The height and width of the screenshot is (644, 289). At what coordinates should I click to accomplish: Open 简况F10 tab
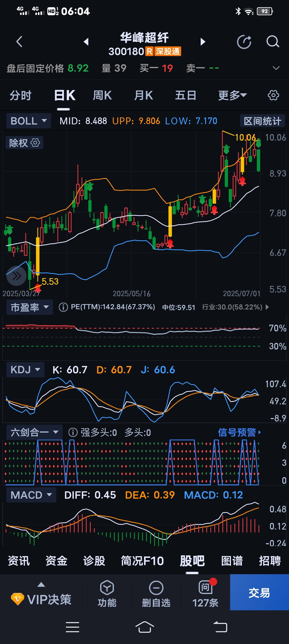coord(142,561)
